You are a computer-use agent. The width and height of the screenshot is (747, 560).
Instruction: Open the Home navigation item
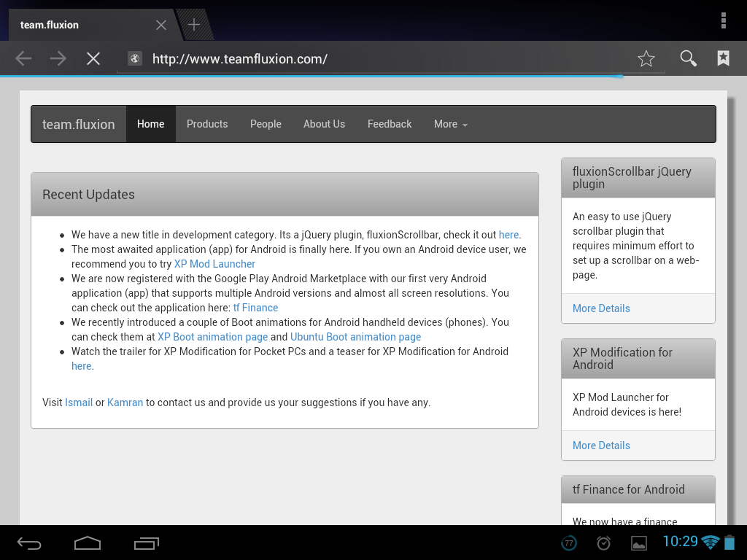coord(150,124)
